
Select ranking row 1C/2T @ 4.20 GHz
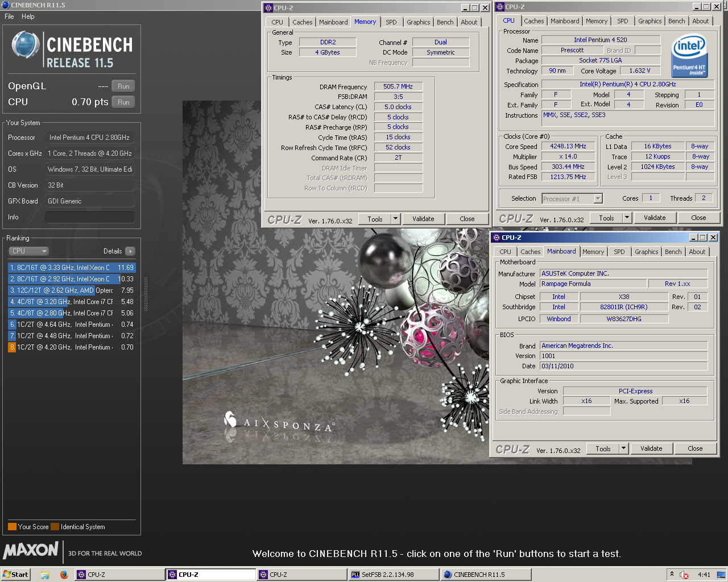click(x=72, y=347)
